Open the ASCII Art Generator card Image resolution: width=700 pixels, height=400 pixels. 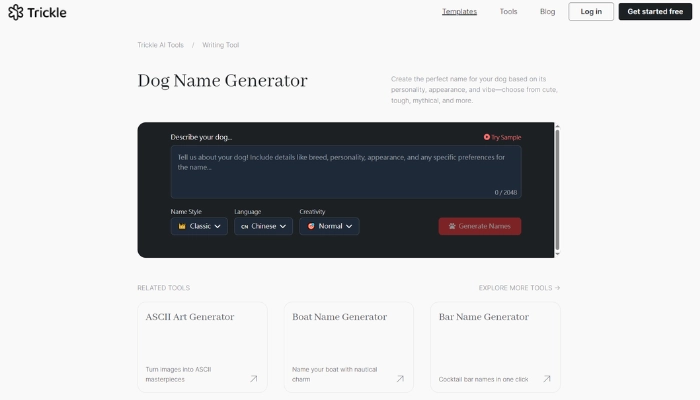click(202, 347)
